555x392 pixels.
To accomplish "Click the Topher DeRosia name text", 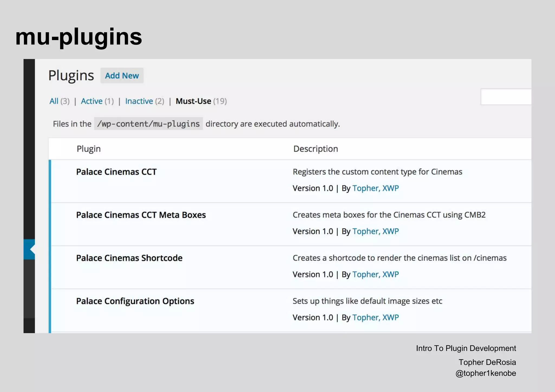I will tap(487, 362).
